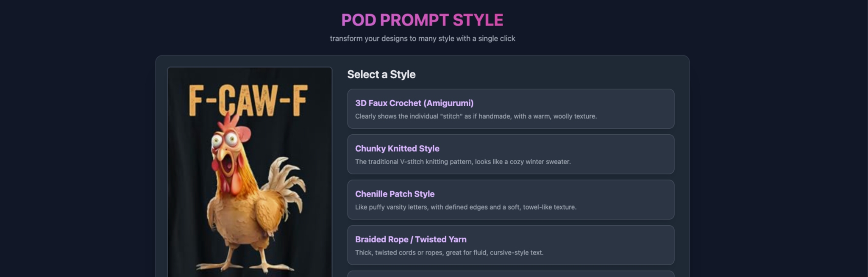Viewport: 868px width, 277px height.
Task: Click the "Chenille Patch Style" title text
Action: [395, 194]
